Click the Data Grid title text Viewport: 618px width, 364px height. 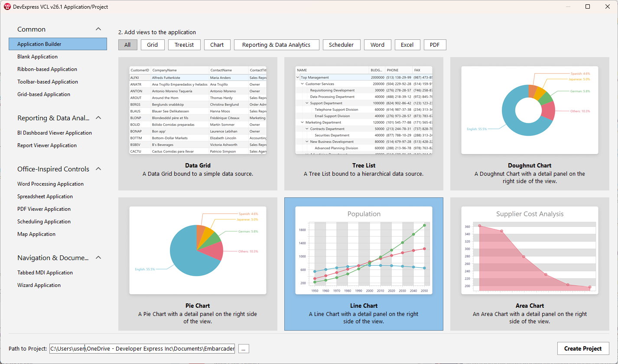(198, 165)
